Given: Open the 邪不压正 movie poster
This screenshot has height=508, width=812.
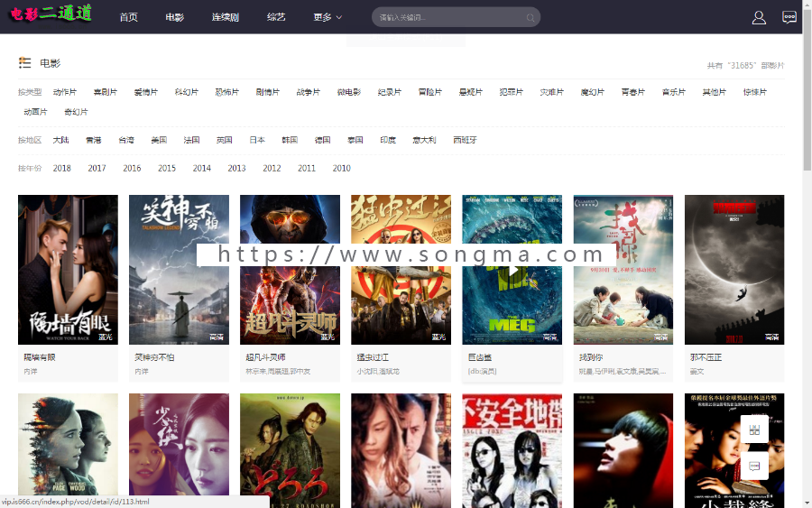Looking at the screenshot, I should pyautogui.click(x=734, y=270).
